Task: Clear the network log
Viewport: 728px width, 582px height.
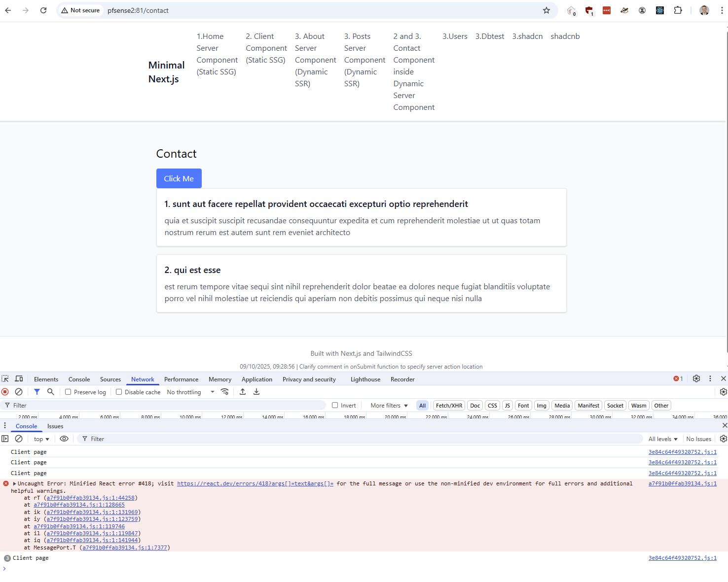Action: (x=19, y=392)
